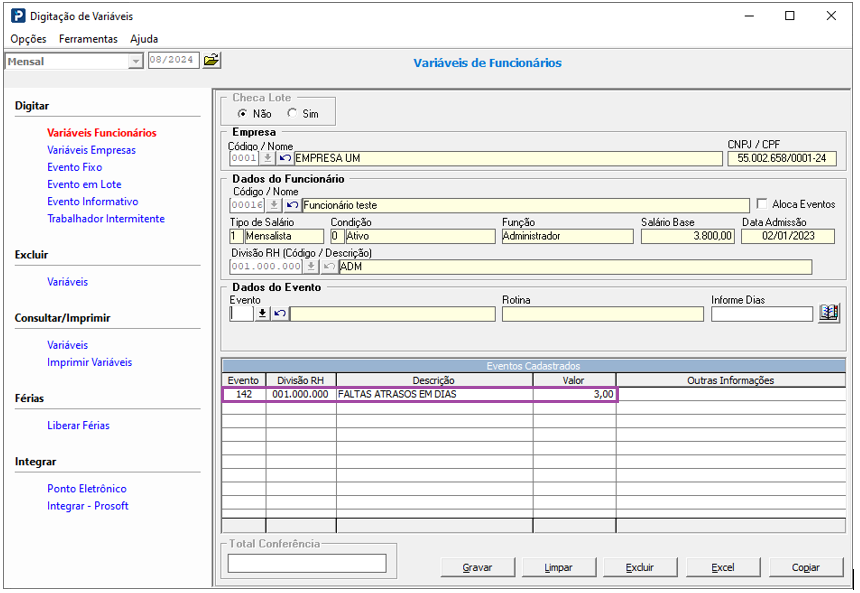Click the undo arrow beside Funcionário teste
The image size is (860, 593).
(x=292, y=205)
